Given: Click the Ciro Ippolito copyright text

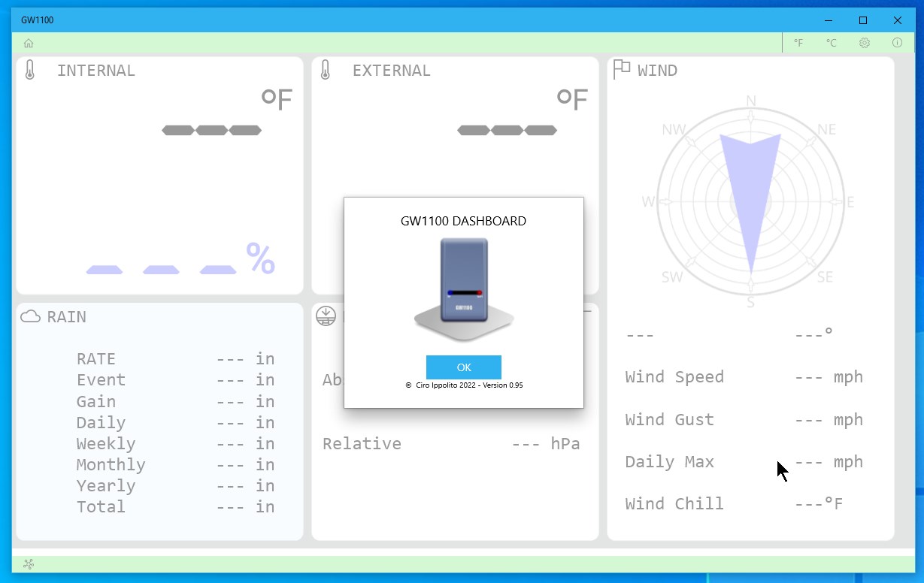Looking at the screenshot, I should (x=464, y=385).
